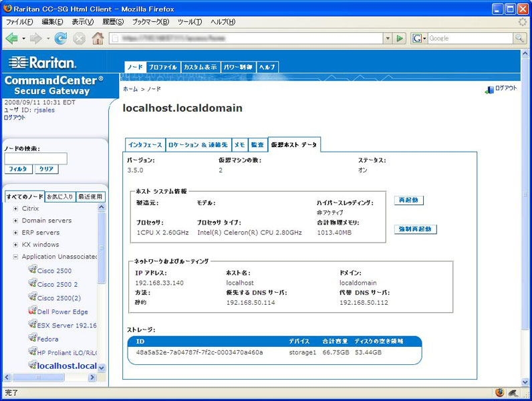Open the Google search engine selector

pos(419,38)
